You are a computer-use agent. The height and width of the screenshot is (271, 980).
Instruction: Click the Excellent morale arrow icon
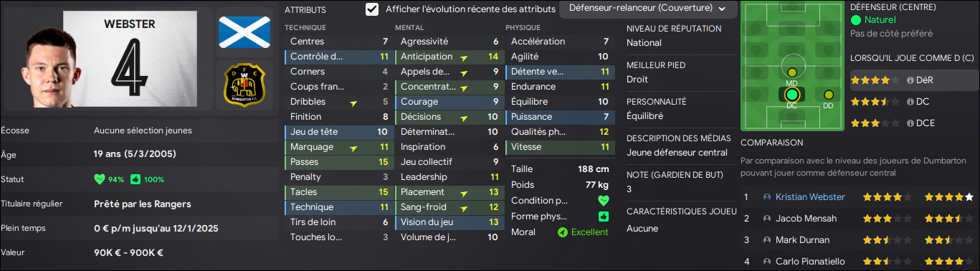pos(562,232)
